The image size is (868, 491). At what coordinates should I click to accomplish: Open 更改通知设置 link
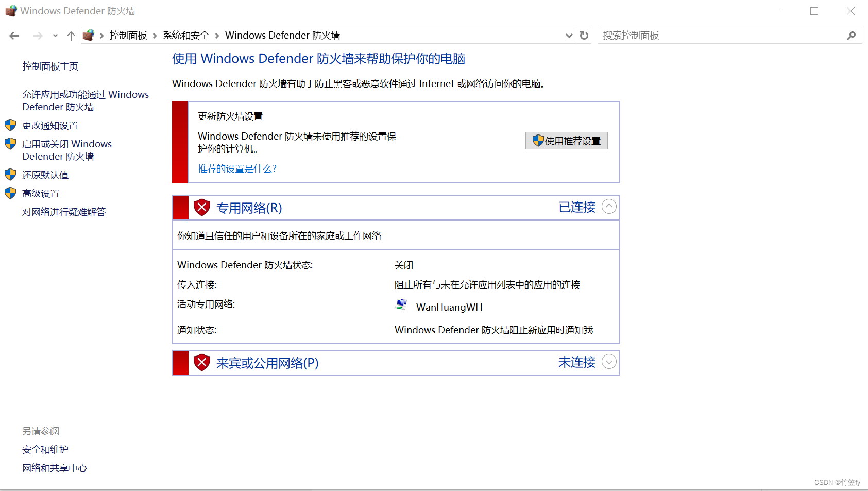click(x=50, y=126)
